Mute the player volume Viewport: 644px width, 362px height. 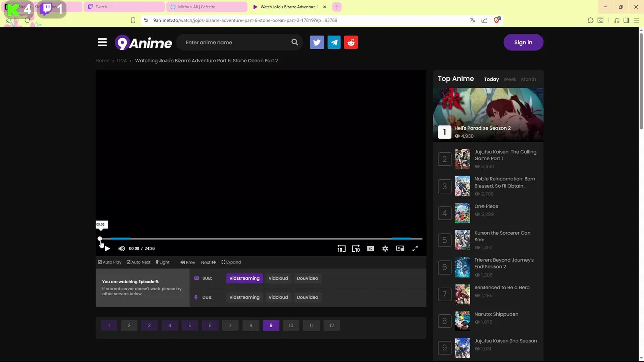point(121,248)
